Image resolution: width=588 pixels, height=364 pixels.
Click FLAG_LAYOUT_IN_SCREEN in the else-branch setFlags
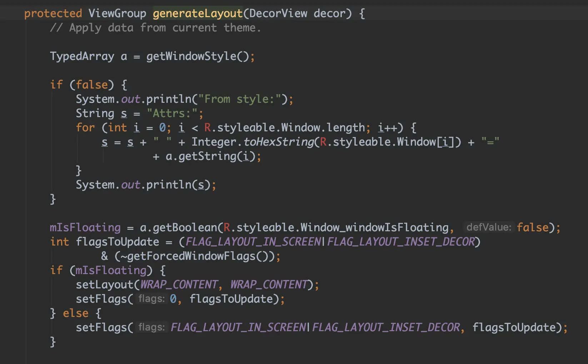pos(238,328)
